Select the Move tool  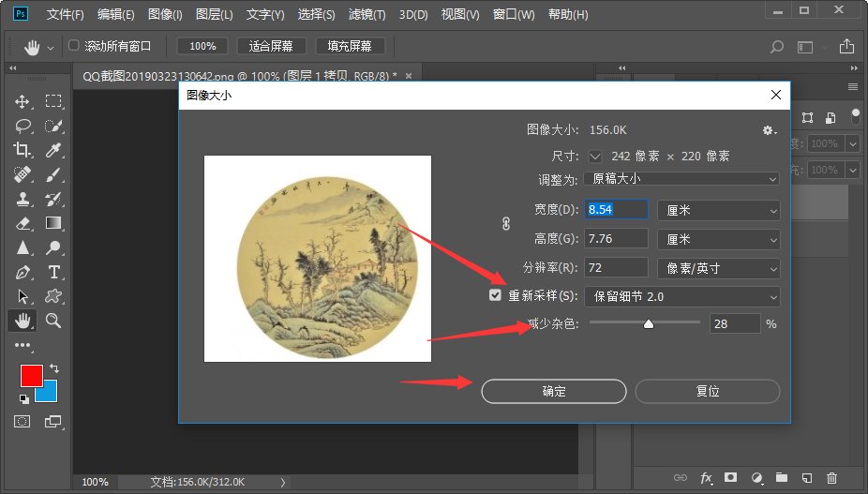pyautogui.click(x=22, y=101)
